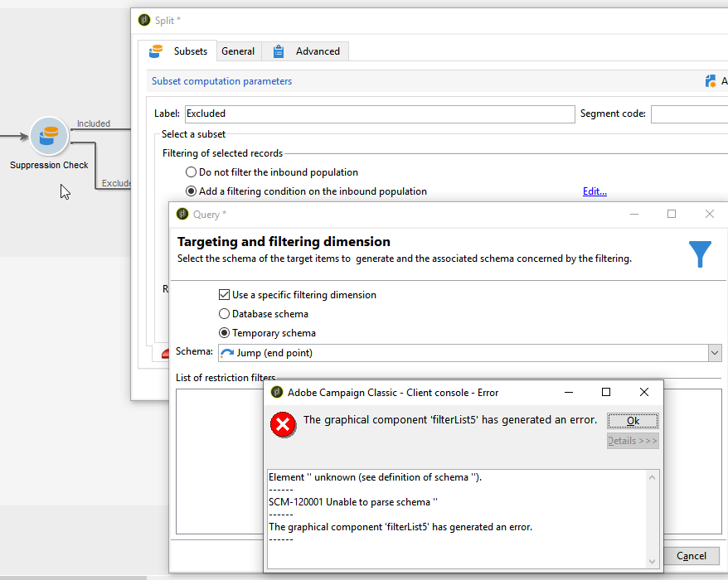The width and height of the screenshot is (728, 580).
Task: Click the Jump end point arrow icon
Action: tap(227, 353)
